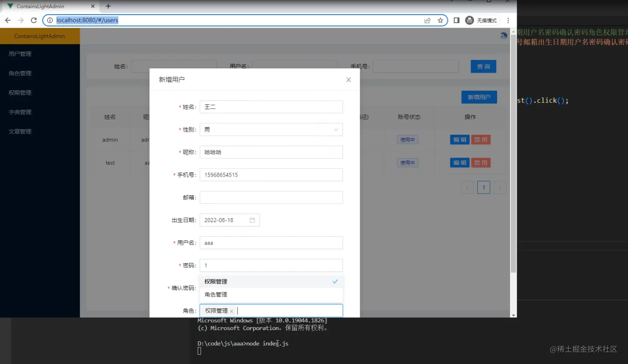Viewport: 628px width, 364px height.
Task: Open a new browser tab with plus
Action: tap(108, 6)
